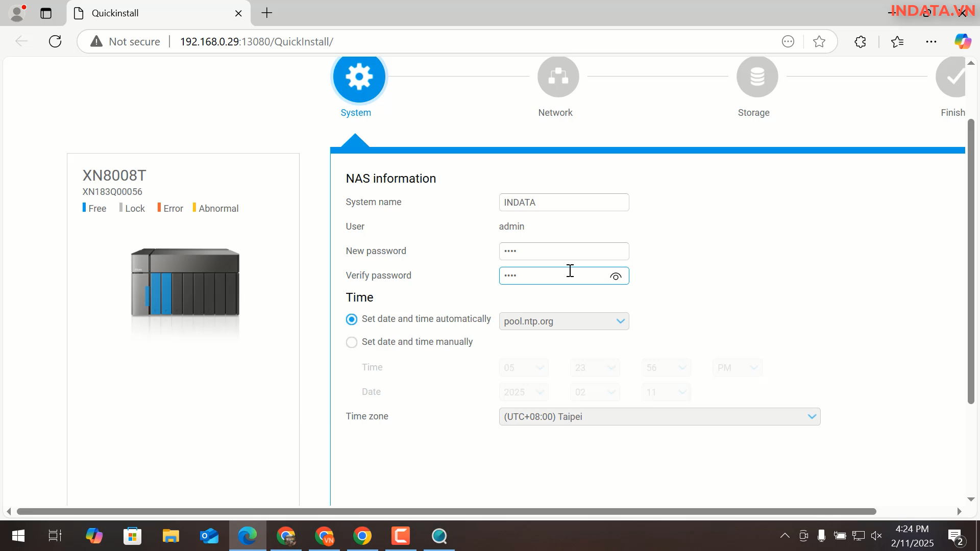
Task: Click the horizontal page scrollbar
Action: [x=447, y=511]
